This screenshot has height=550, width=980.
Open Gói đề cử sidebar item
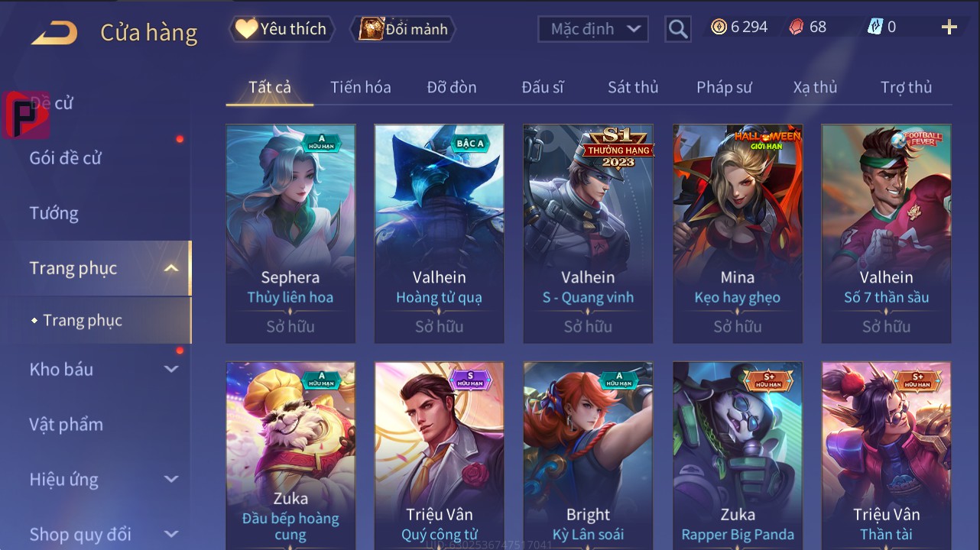coord(65,158)
